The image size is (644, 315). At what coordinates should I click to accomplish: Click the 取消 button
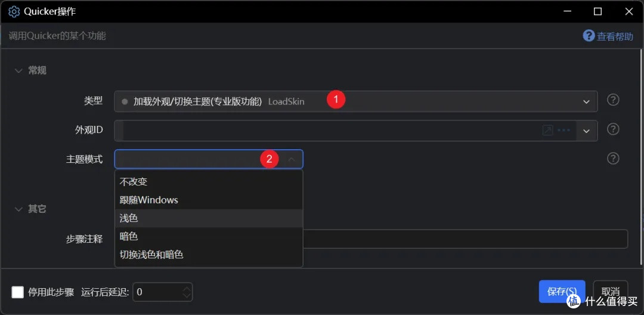coord(611,292)
